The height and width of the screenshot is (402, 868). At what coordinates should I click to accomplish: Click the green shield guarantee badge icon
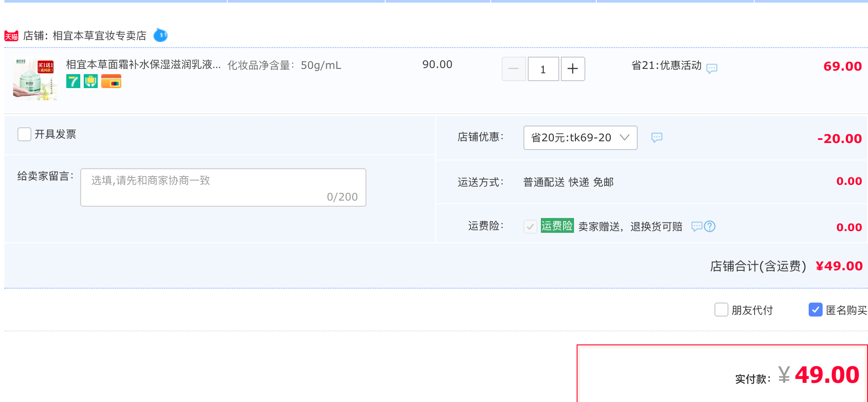(91, 81)
